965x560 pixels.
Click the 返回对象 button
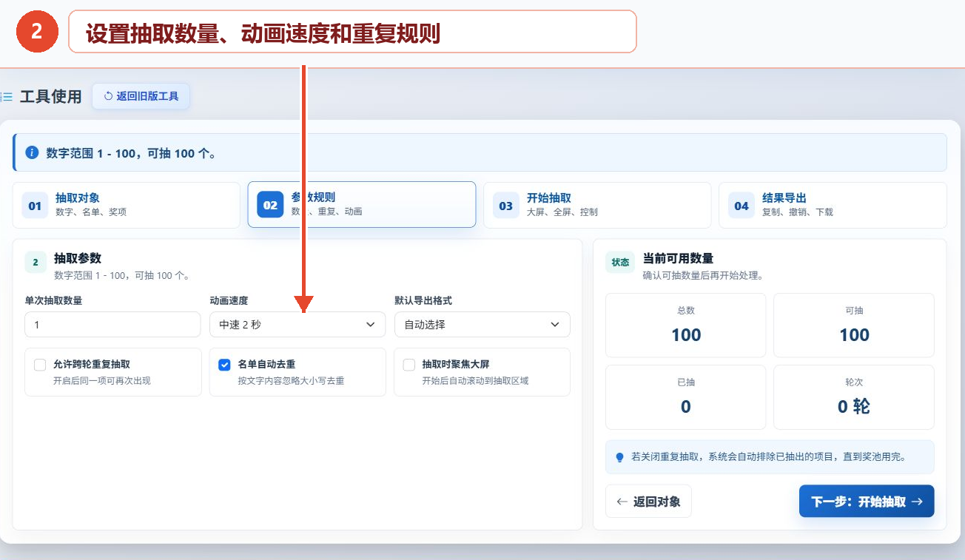tap(648, 502)
